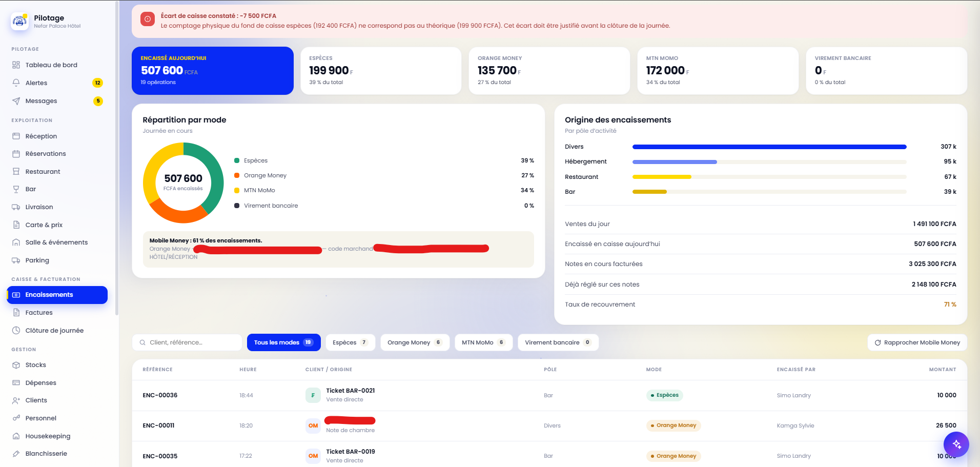Click the Divers progress bar
The image size is (980, 467).
click(x=769, y=147)
